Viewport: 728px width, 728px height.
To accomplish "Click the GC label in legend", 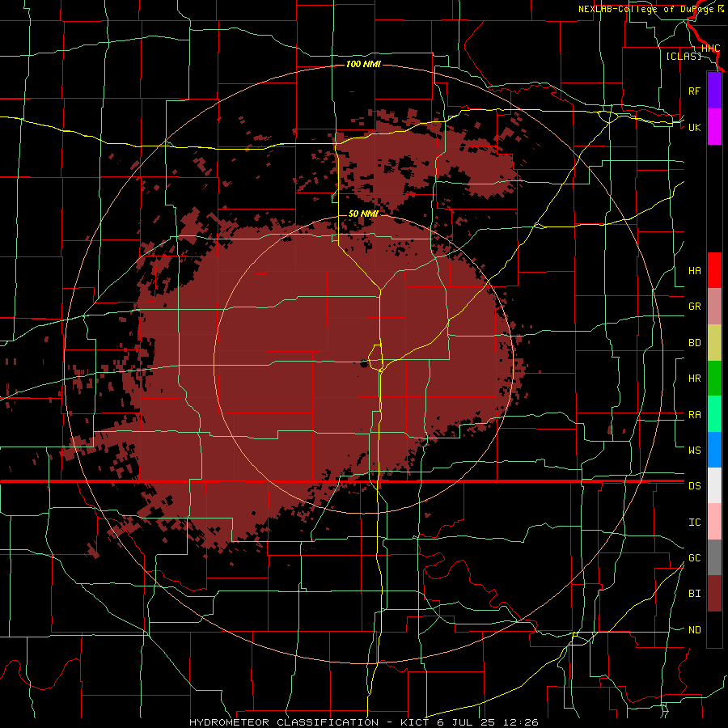I will (694, 557).
